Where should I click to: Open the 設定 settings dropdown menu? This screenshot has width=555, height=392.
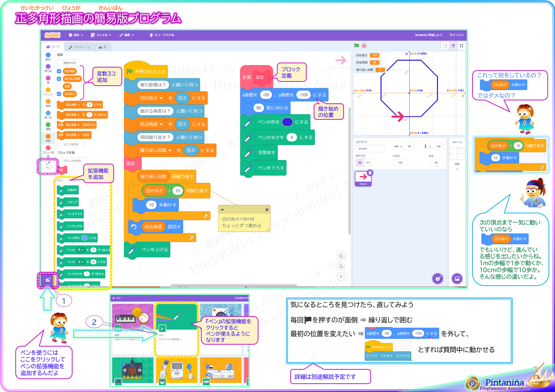coord(76,35)
